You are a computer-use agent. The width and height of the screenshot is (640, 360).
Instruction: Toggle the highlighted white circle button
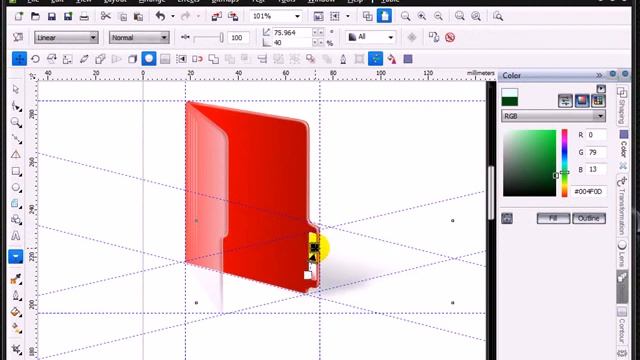click(x=149, y=59)
